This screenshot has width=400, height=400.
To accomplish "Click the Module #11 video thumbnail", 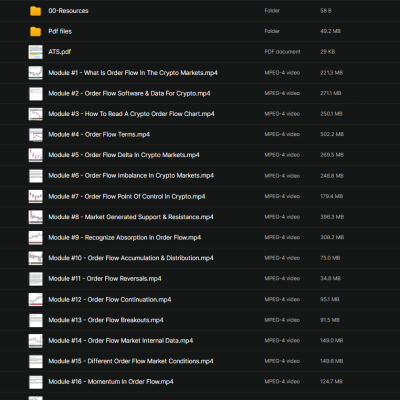I will coord(35,279).
